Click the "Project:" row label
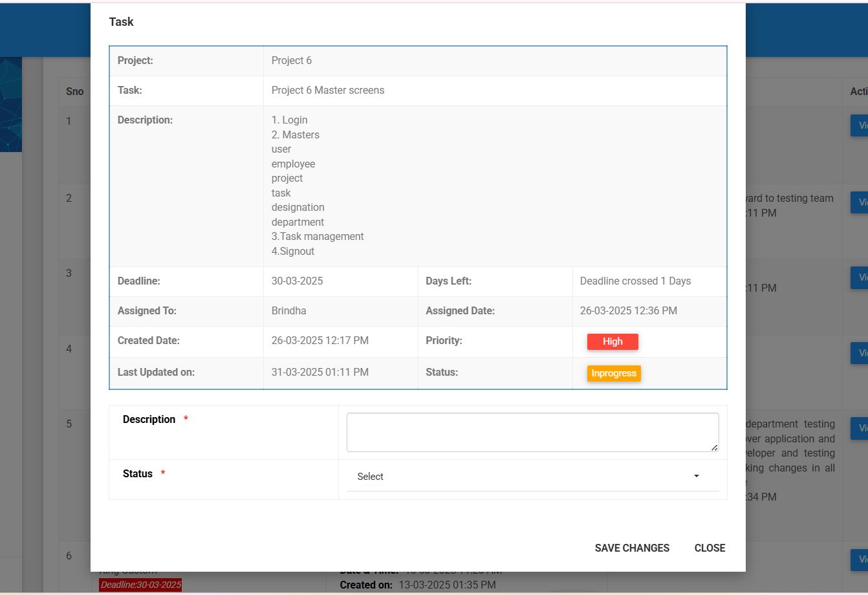Viewport: 868px width, 595px height. 135,61
